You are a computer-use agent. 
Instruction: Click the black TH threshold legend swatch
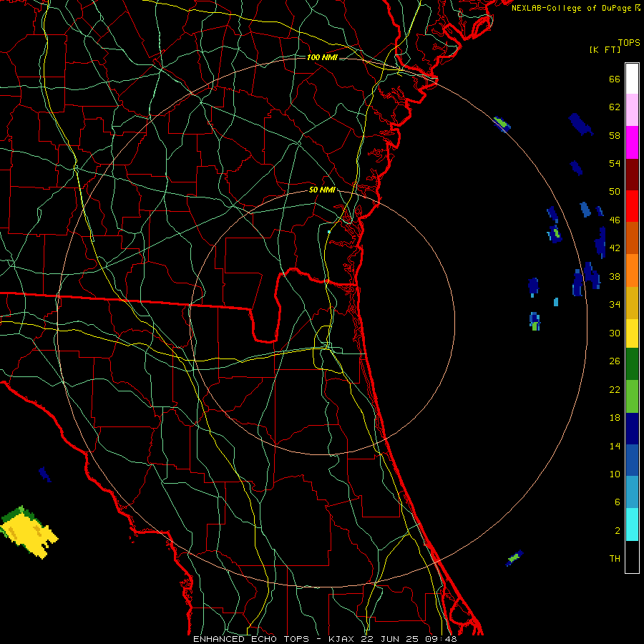click(632, 557)
